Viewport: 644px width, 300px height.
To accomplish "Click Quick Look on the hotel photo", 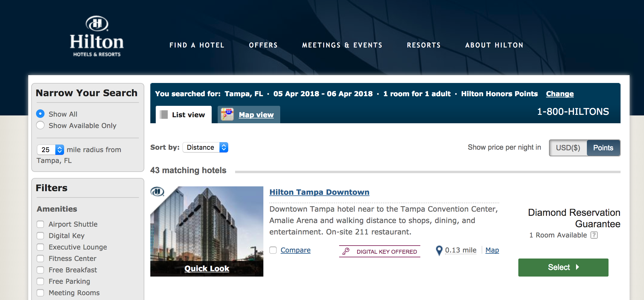I will (207, 268).
